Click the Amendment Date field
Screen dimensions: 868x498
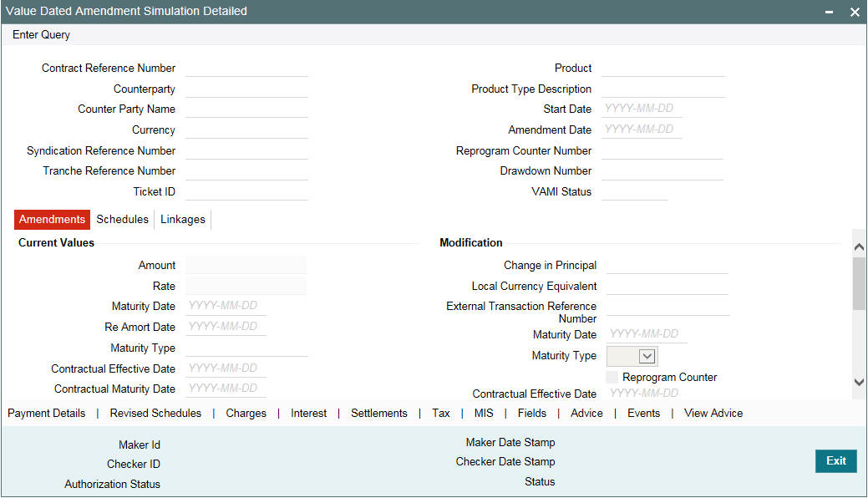(x=642, y=130)
